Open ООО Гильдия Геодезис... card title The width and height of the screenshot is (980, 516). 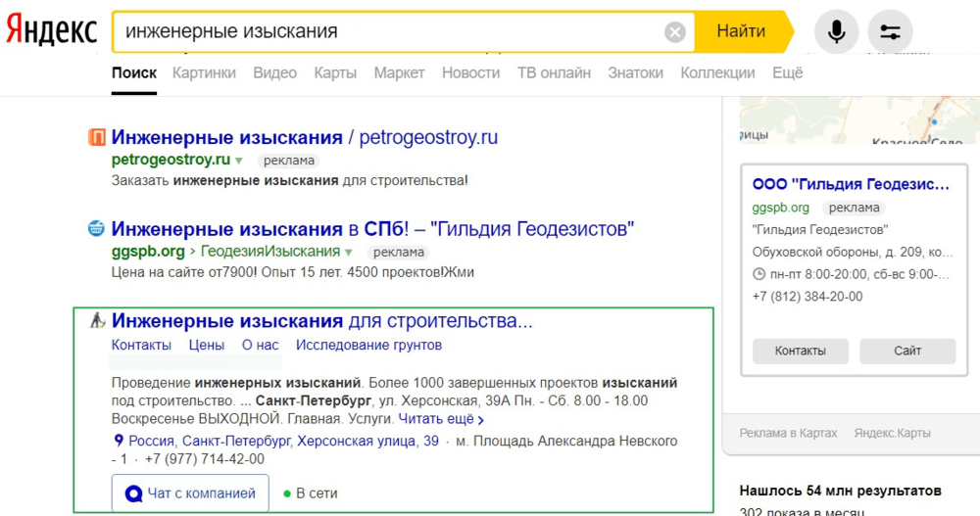pos(851,184)
